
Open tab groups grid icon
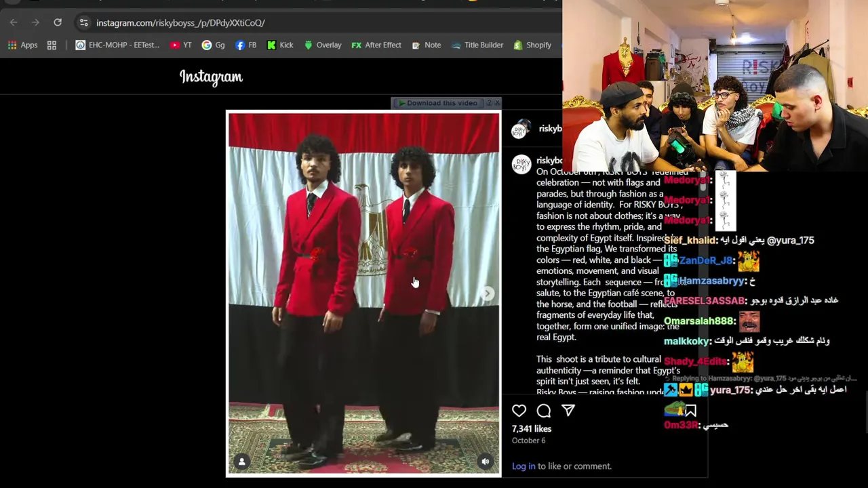tap(52, 45)
